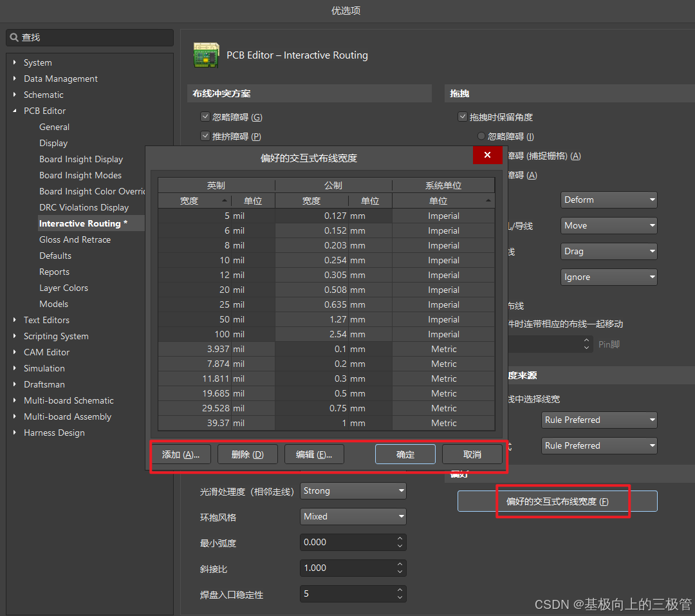695x616 pixels.
Task: Click the 查找 search field
Action: 90,37
